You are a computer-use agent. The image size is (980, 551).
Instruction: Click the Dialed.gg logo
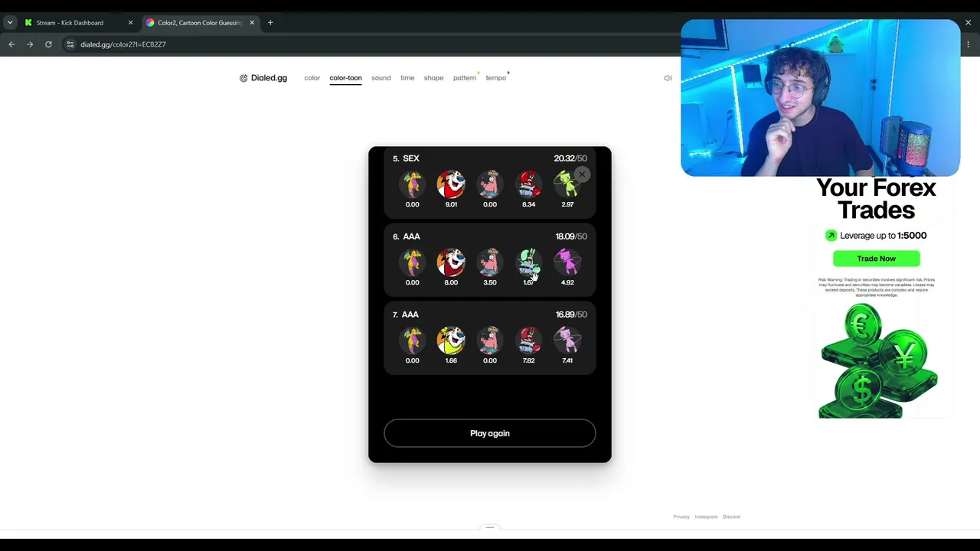(x=263, y=78)
